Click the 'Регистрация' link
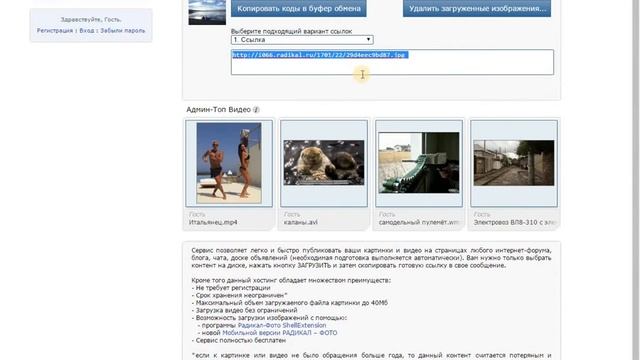Viewport: 640px width, 360px height. coord(55,31)
